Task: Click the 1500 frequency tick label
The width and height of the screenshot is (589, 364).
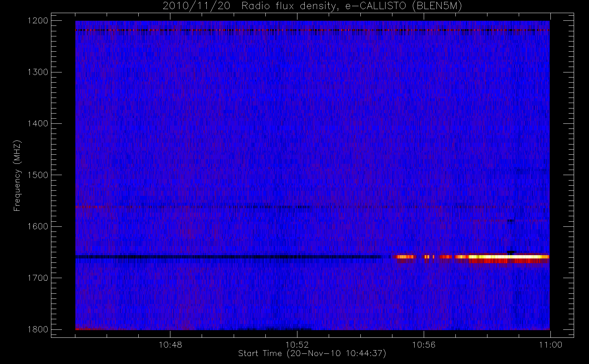Action: click(x=38, y=175)
